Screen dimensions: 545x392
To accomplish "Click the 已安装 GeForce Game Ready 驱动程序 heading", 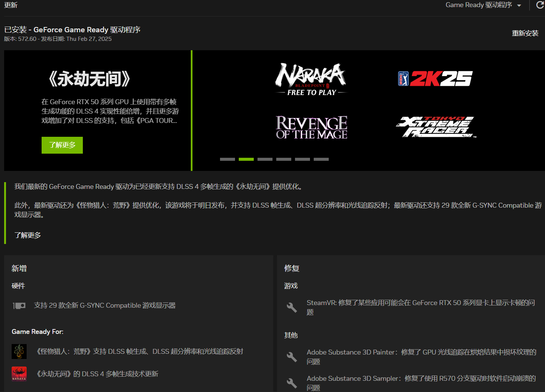I will tap(72, 30).
